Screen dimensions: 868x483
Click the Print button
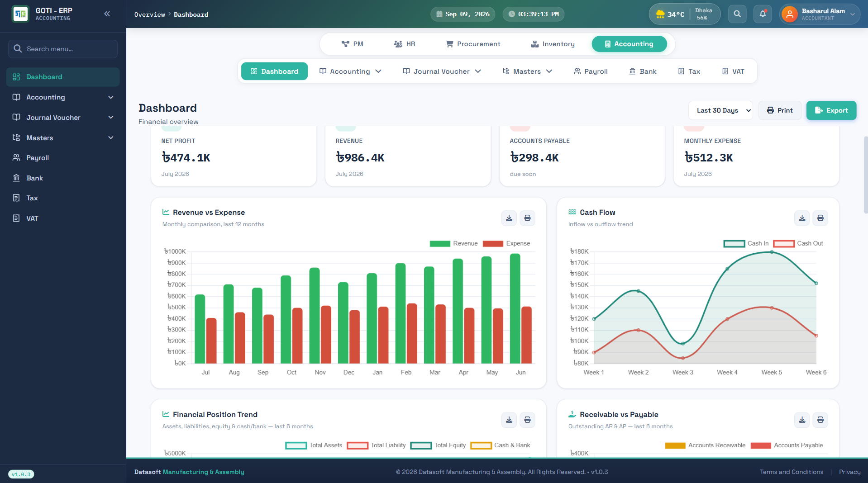coord(780,110)
